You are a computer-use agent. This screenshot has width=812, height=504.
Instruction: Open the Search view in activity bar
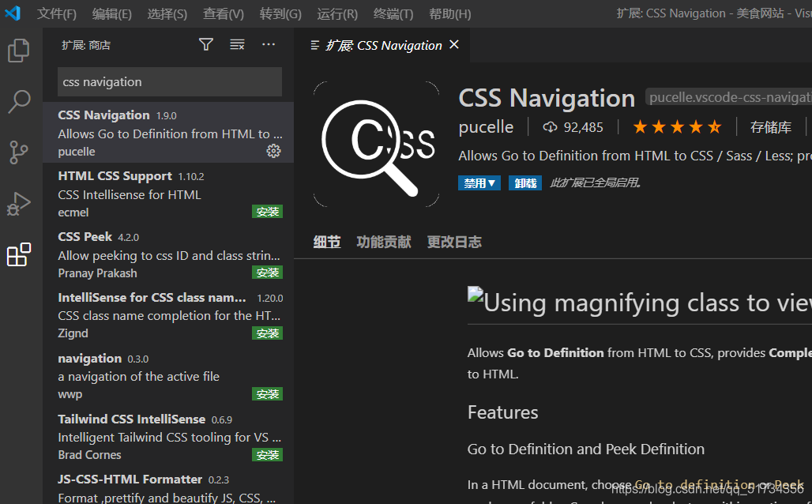pyautogui.click(x=19, y=101)
